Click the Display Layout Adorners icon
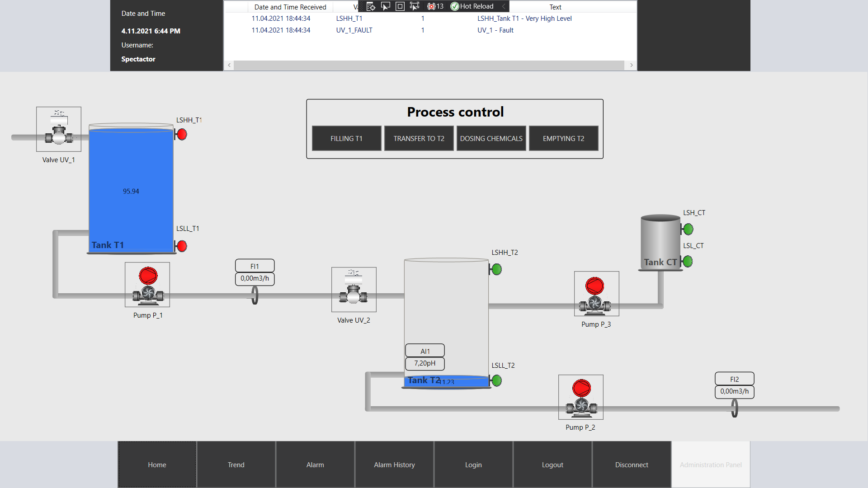 tap(400, 6)
